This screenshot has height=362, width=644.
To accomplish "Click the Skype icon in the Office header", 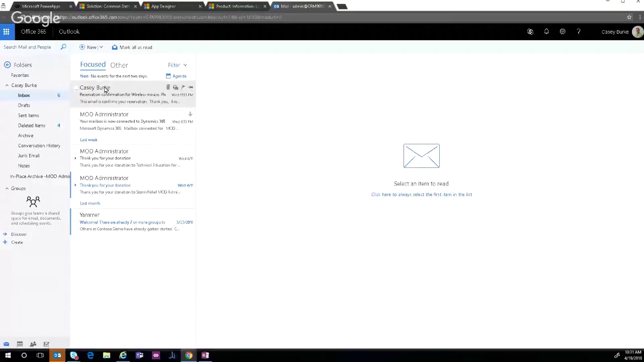I will [x=530, y=32].
